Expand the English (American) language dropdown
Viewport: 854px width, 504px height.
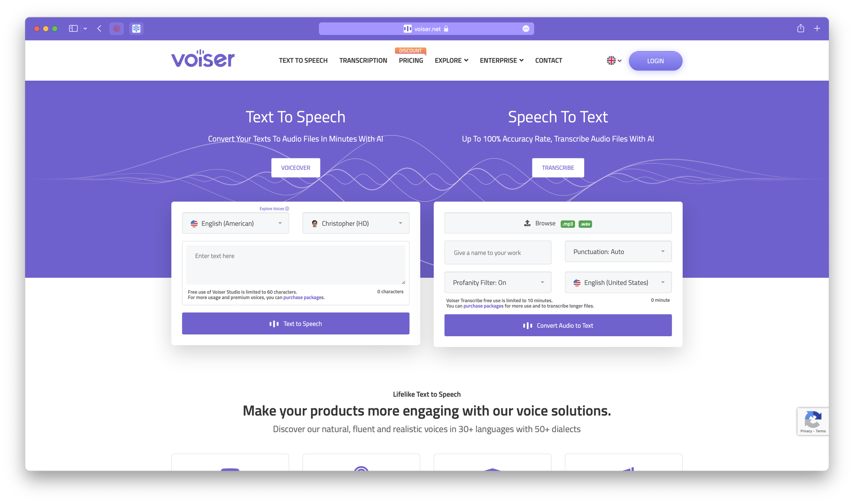(x=235, y=223)
